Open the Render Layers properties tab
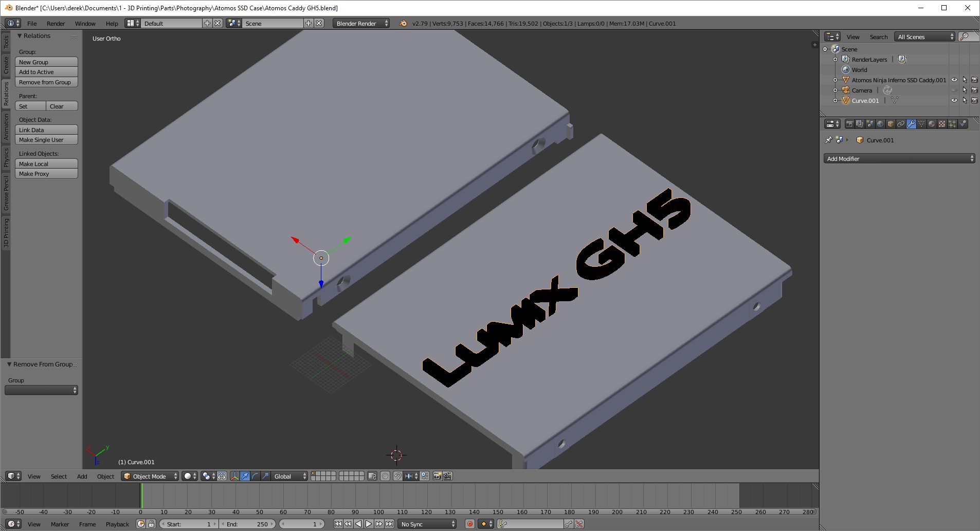Image resolution: width=980 pixels, height=531 pixels. [x=860, y=124]
